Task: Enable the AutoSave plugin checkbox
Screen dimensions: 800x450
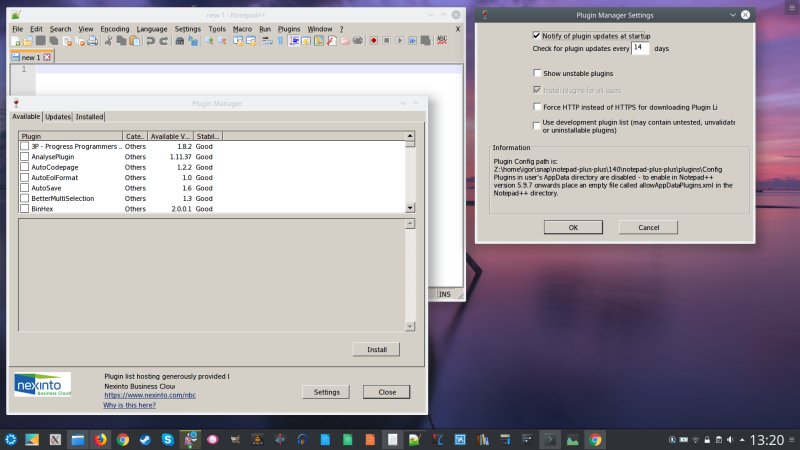Action: click(x=24, y=188)
